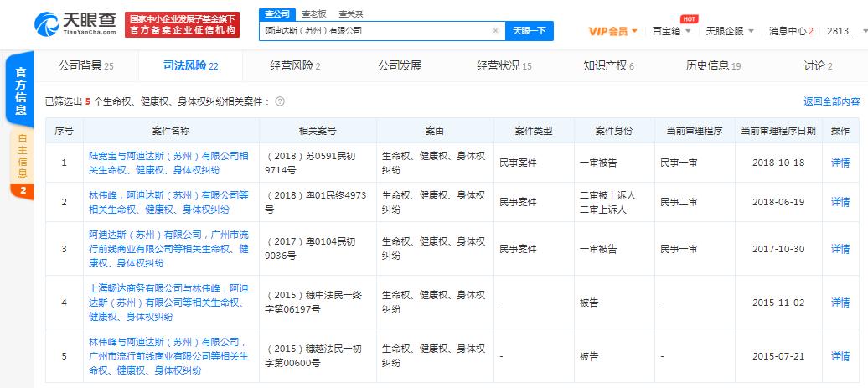Click the 天眼一下 search button
The width and height of the screenshot is (868, 388).
530,31
